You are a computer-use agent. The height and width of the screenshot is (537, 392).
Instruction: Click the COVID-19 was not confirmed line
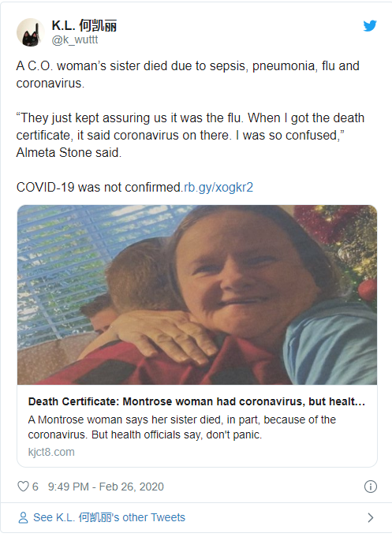point(99,188)
